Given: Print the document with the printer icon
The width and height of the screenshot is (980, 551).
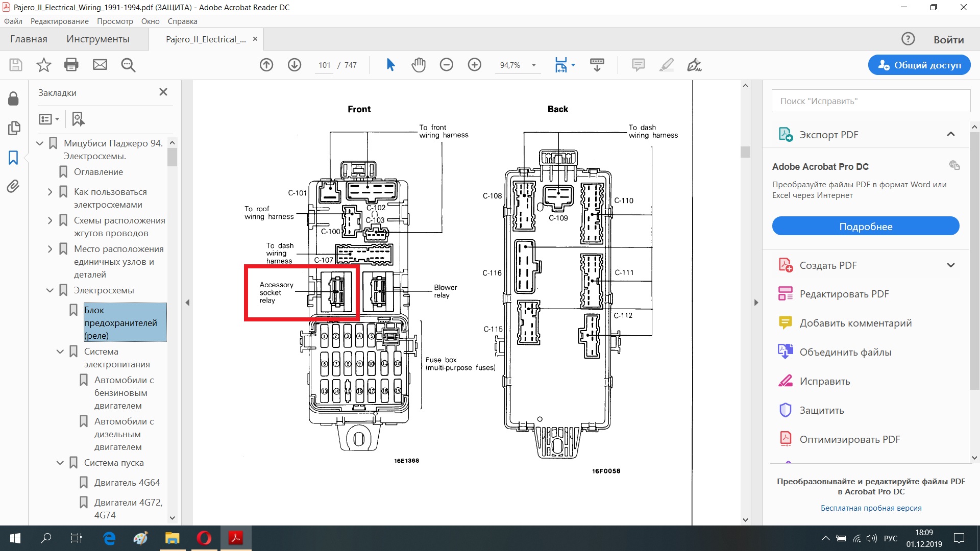Looking at the screenshot, I should [x=71, y=65].
